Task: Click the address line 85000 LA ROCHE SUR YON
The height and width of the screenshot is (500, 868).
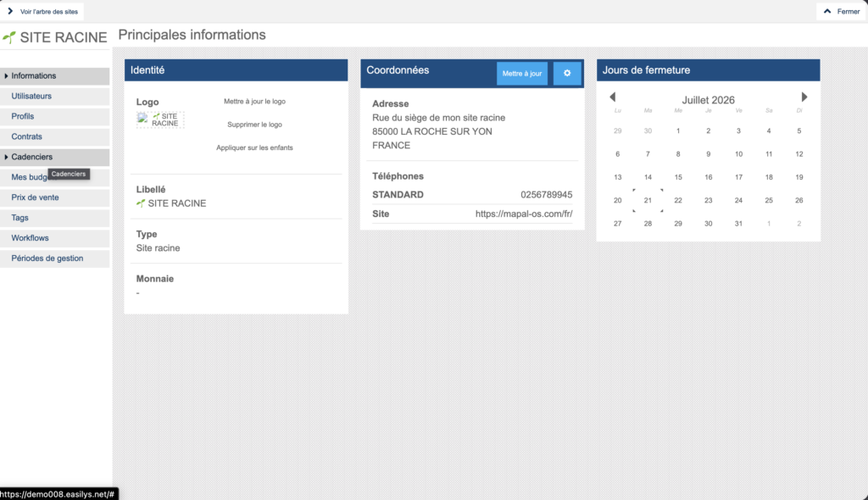Action: 432,132
